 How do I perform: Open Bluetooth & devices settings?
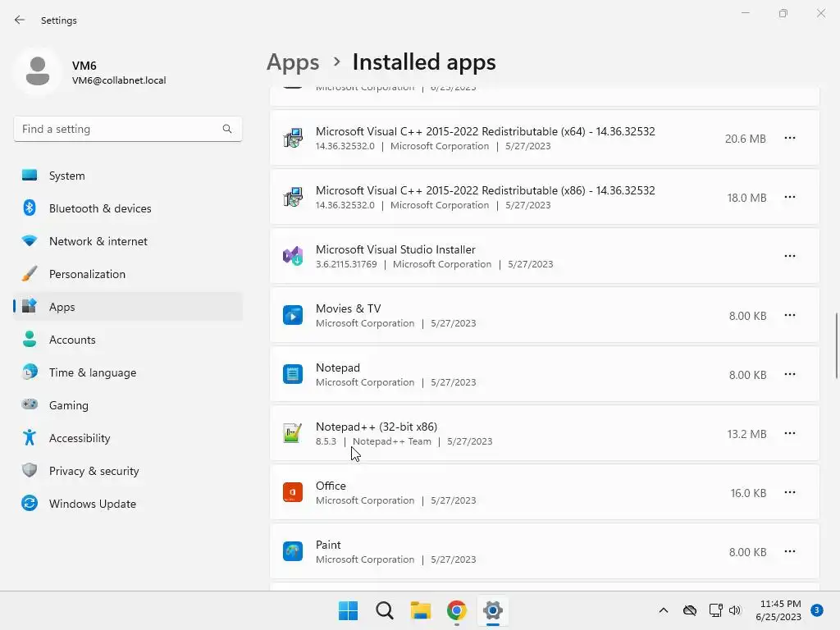[x=128, y=208]
